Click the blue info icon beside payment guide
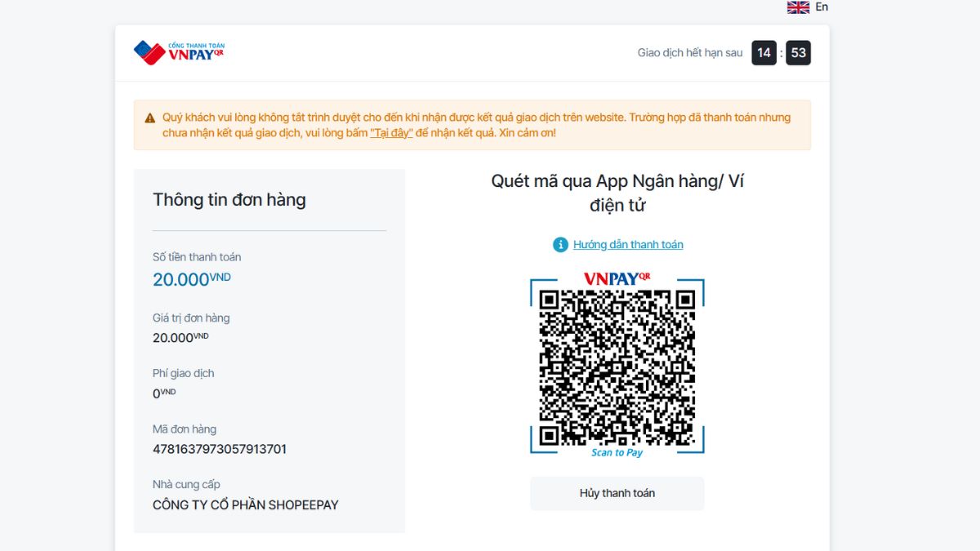This screenshot has height=551, width=980. pyautogui.click(x=560, y=244)
